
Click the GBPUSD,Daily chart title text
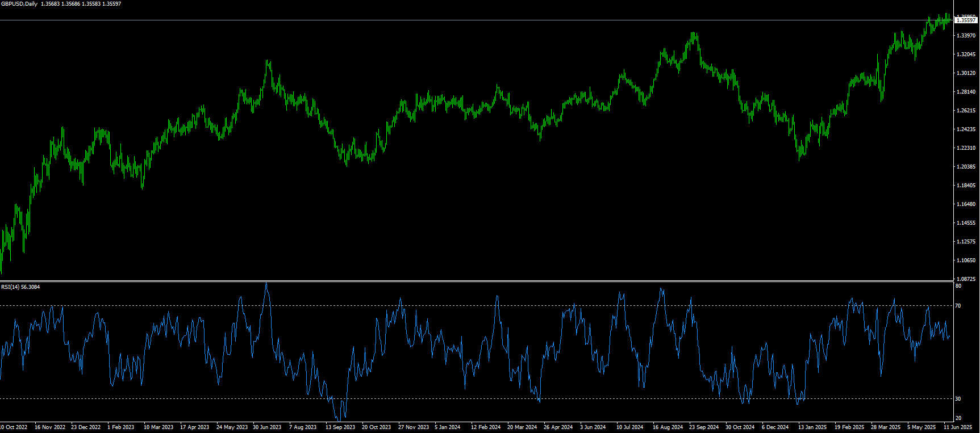pos(19,4)
